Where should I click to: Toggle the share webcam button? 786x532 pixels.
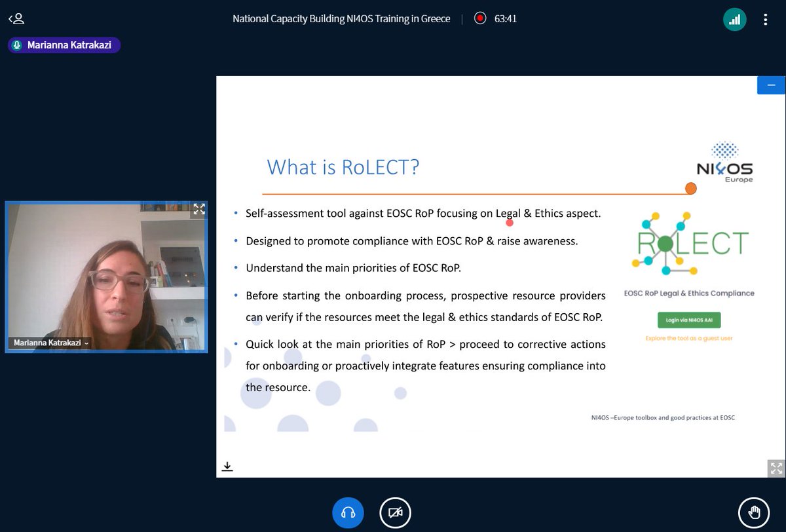pyautogui.click(x=396, y=512)
